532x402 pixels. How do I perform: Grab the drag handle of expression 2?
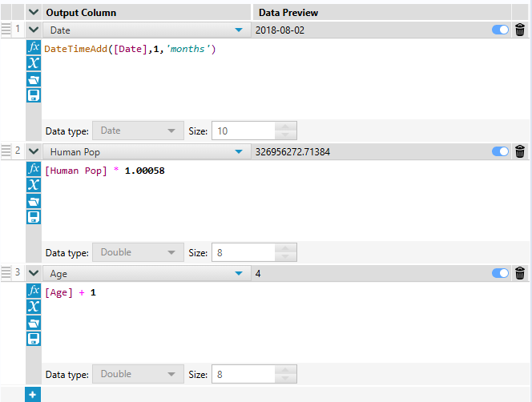(x=6, y=151)
